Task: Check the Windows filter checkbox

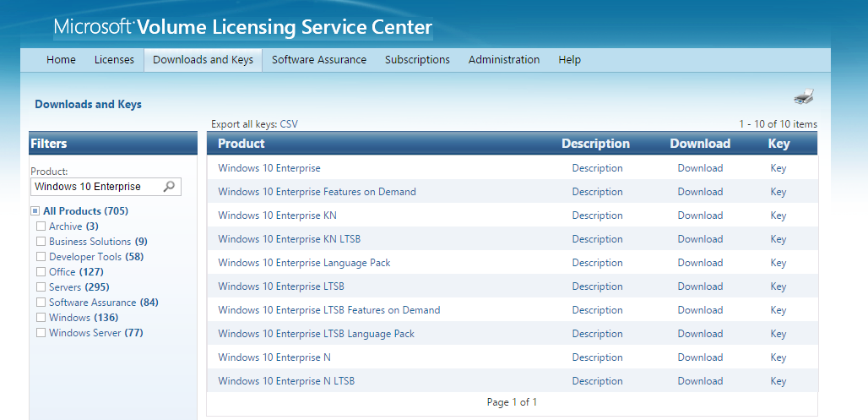Action: coord(41,318)
